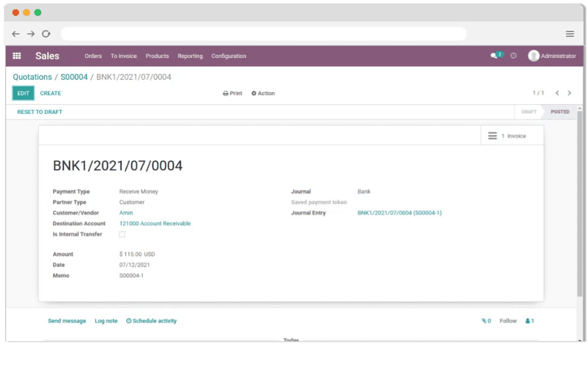The height and width of the screenshot is (377, 588).
Task: Open the Action dropdown
Action: (x=263, y=93)
